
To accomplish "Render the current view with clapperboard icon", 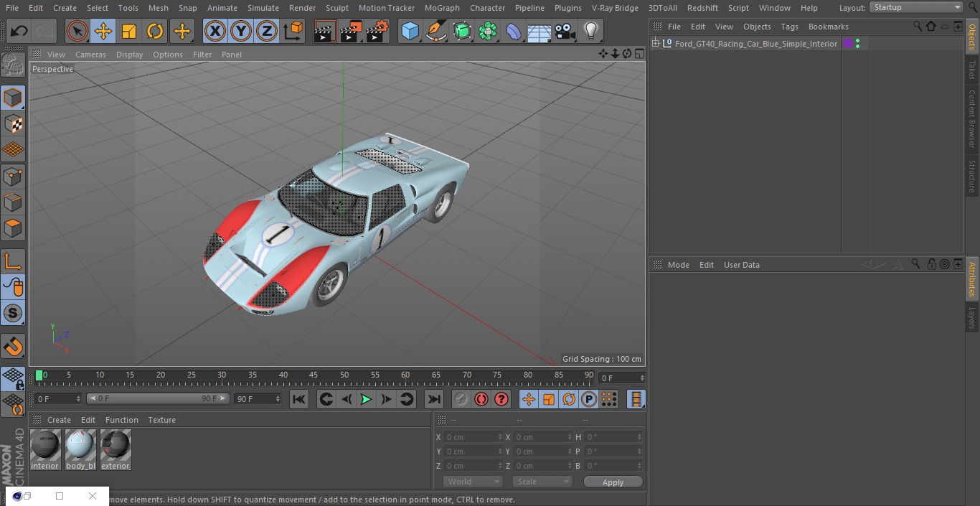I will (325, 31).
